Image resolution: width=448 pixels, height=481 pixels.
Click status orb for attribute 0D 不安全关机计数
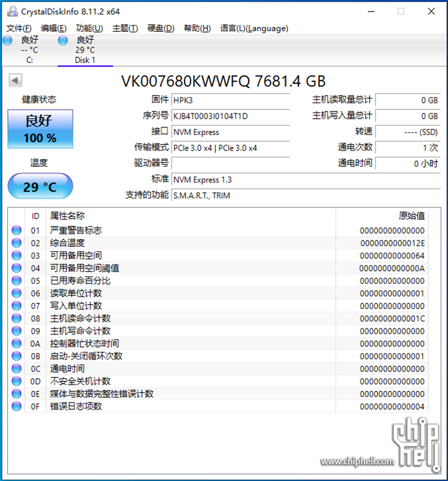click(x=17, y=381)
